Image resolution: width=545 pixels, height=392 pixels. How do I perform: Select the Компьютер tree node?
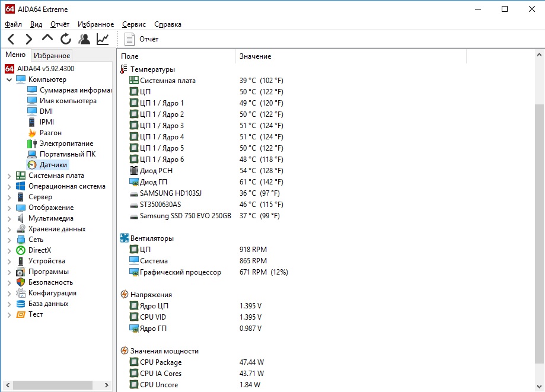(x=41, y=79)
